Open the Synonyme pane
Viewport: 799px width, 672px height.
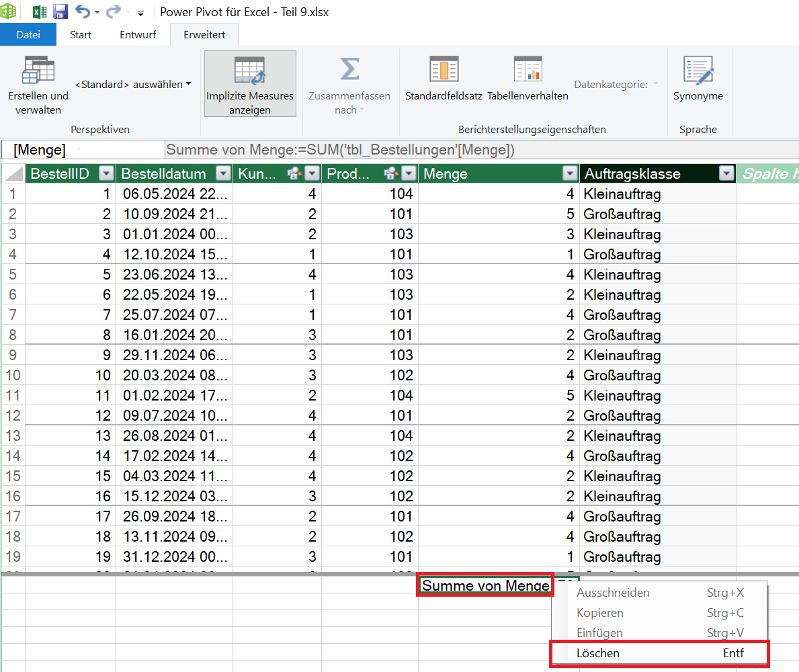coord(698,79)
